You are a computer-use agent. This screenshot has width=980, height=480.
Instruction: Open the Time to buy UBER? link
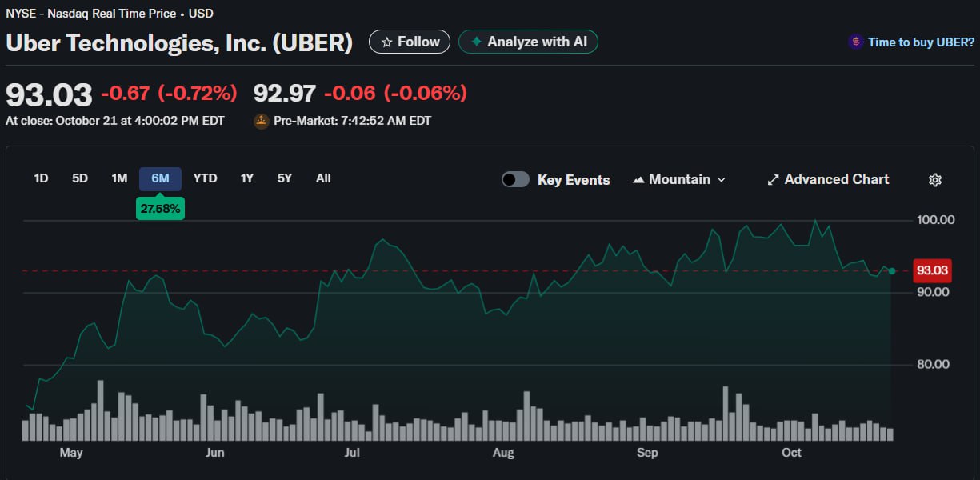click(x=921, y=42)
